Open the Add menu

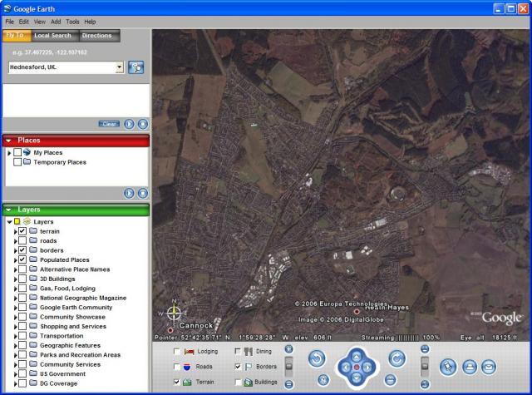pyautogui.click(x=56, y=22)
